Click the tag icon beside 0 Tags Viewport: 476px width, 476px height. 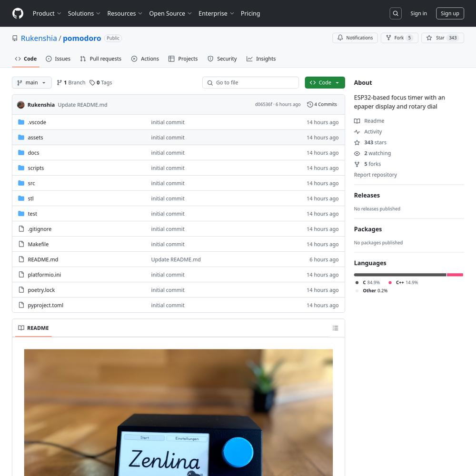point(92,82)
